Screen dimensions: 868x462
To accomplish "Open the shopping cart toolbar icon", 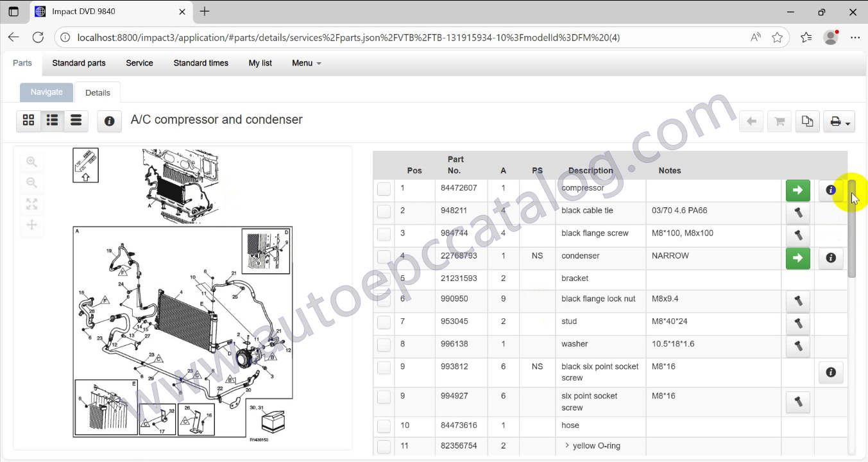I will [779, 121].
